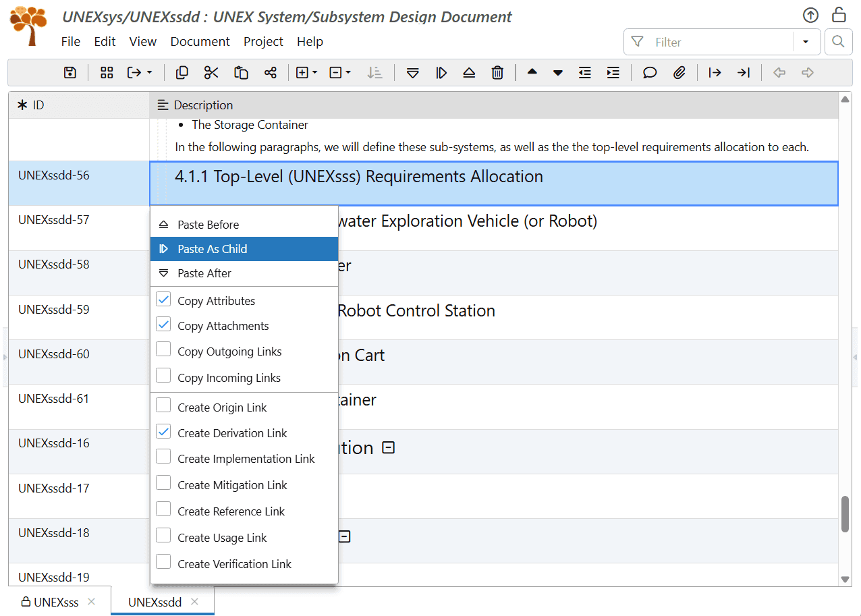The image size is (861, 616).
Task: Delete the selected requirement via the trash icon
Action: pyautogui.click(x=497, y=72)
